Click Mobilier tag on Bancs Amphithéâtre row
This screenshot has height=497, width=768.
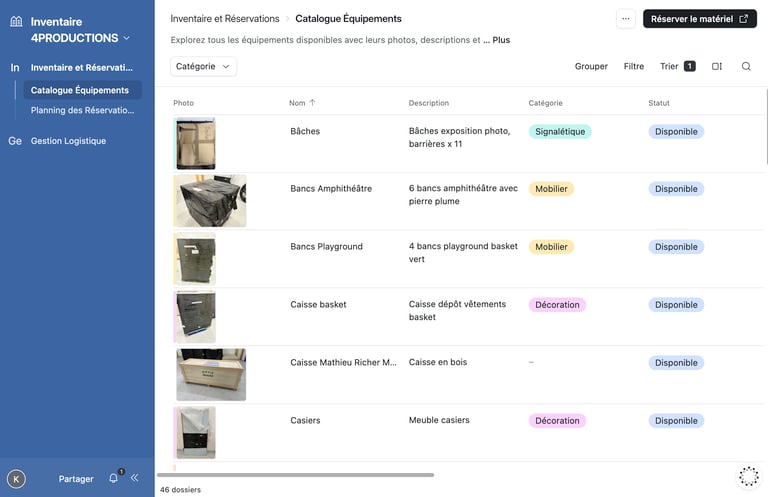coord(551,189)
